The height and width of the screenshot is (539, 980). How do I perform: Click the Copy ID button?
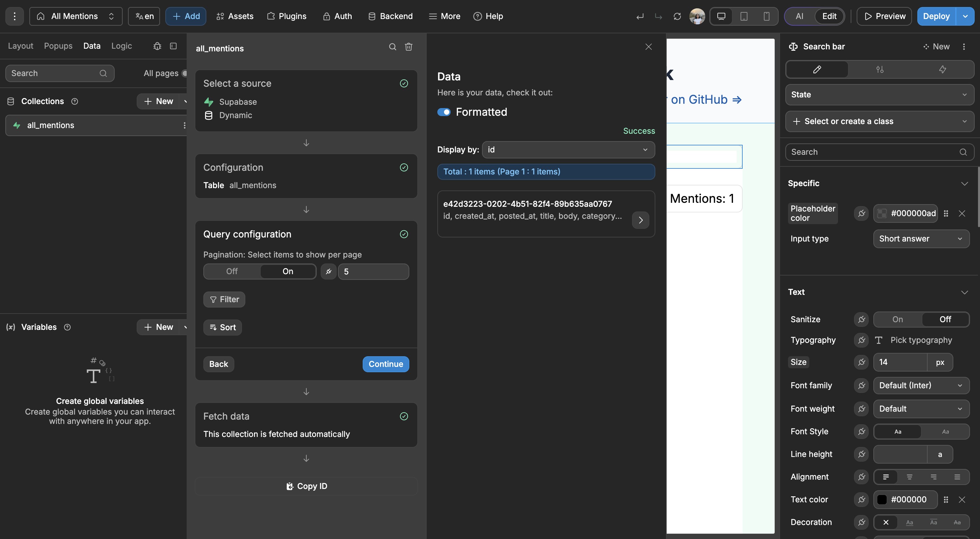pyautogui.click(x=306, y=486)
